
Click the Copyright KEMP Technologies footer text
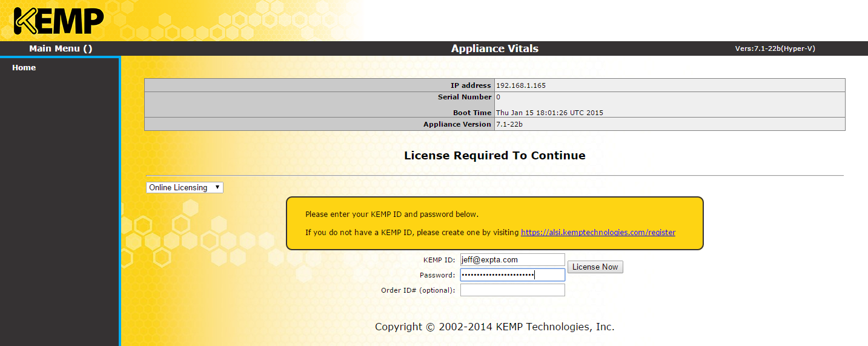coord(495,327)
